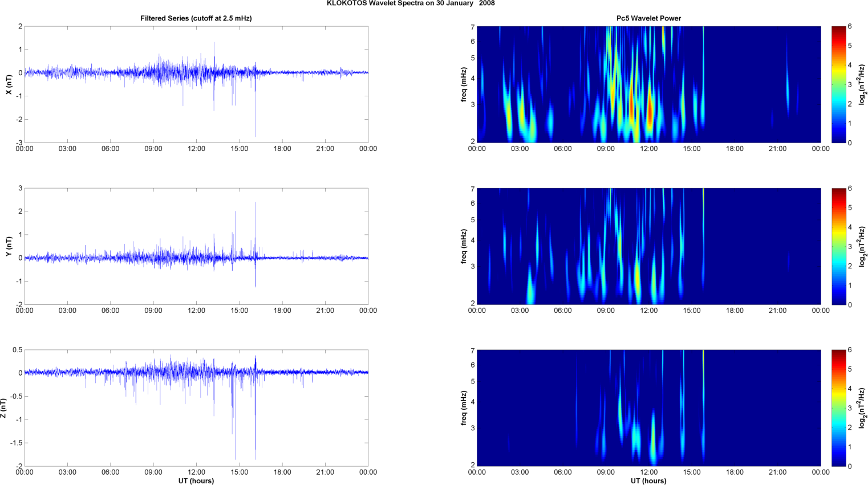Click the '15:00' tick under the bottom wavelet spectrum

pos(692,472)
